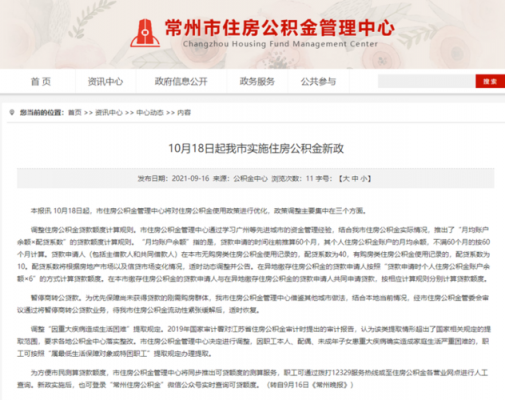Click the red 搜索 search button
The width and height of the screenshot is (505, 400).
coord(490,81)
